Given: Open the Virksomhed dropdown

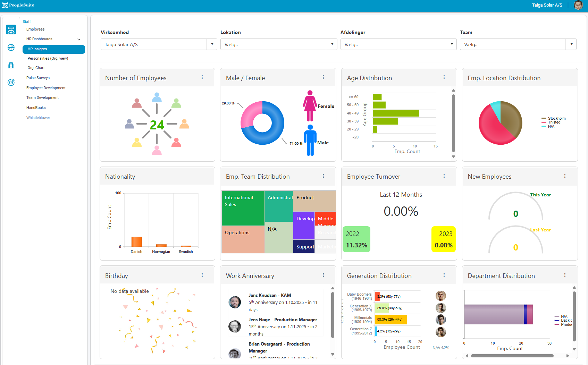Looking at the screenshot, I should [159, 44].
